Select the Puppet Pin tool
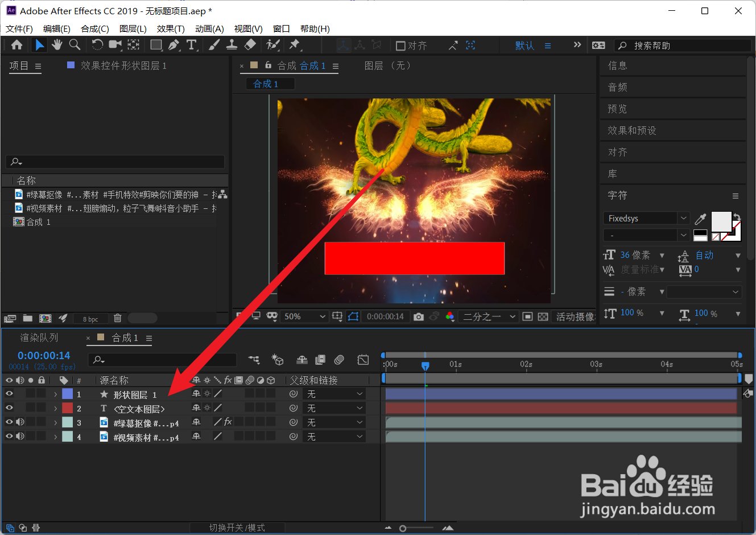The height and width of the screenshot is (535, 756). [295, 45]
